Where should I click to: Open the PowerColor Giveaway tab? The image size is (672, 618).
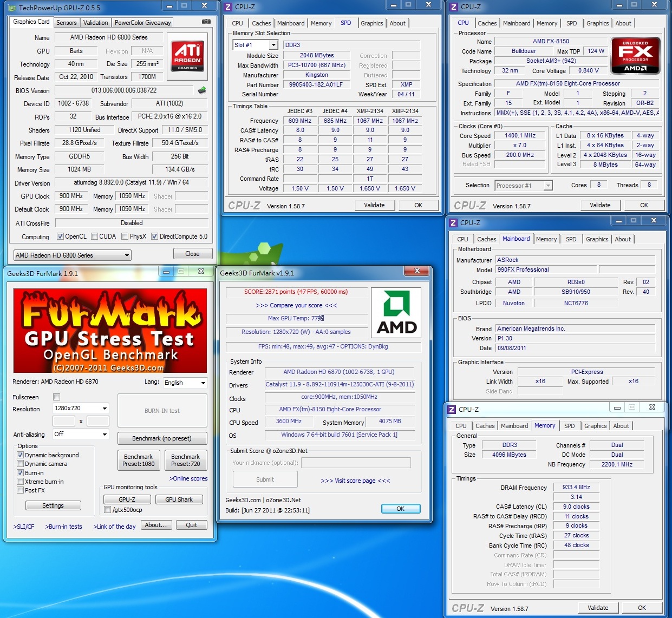[x=142, y=23]
